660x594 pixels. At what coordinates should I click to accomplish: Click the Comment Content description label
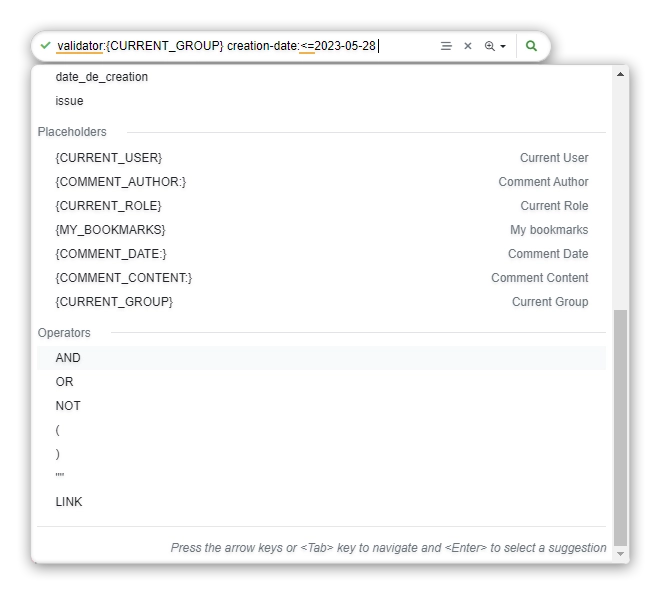pyautogui.click(x=540, y=278)
